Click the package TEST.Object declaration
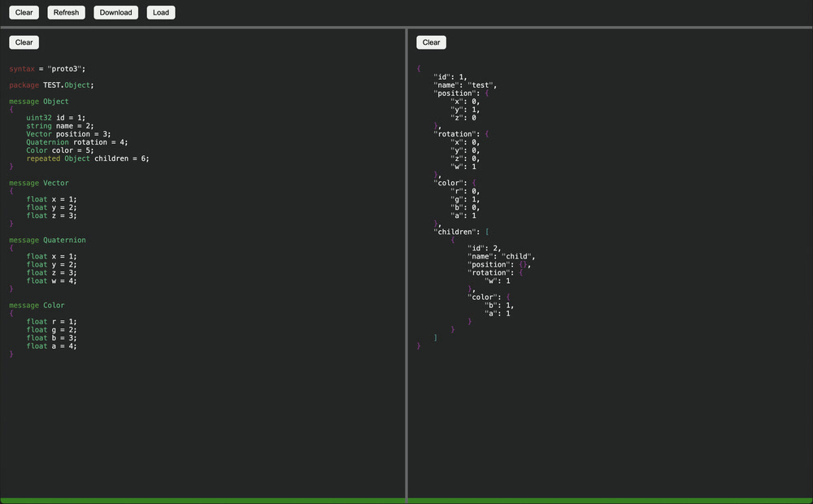 (50, 85)
